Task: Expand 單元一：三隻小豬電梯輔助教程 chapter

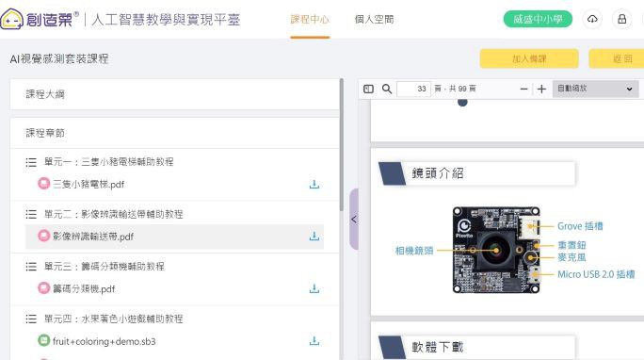Action: pyautogui.click(x=109, y=162)
